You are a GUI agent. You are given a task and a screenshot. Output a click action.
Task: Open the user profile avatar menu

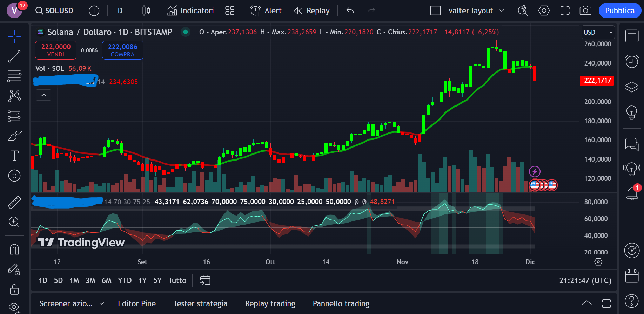coord(15,11)
